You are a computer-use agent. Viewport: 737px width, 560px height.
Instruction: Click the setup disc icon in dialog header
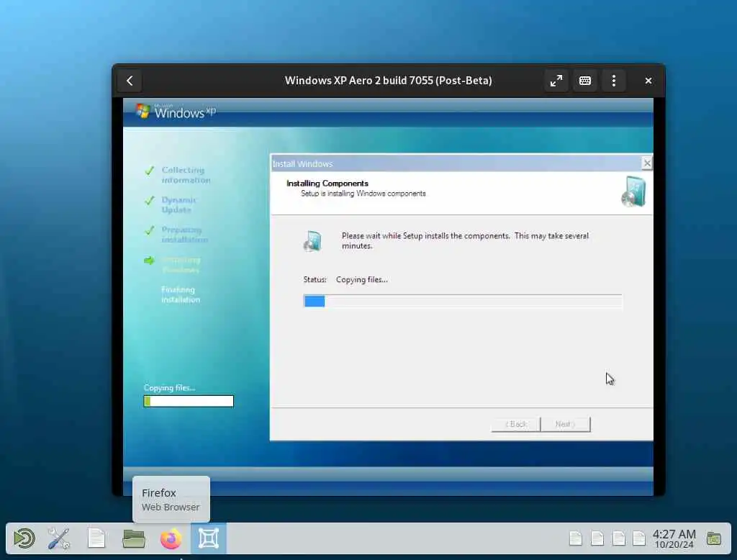633,191
